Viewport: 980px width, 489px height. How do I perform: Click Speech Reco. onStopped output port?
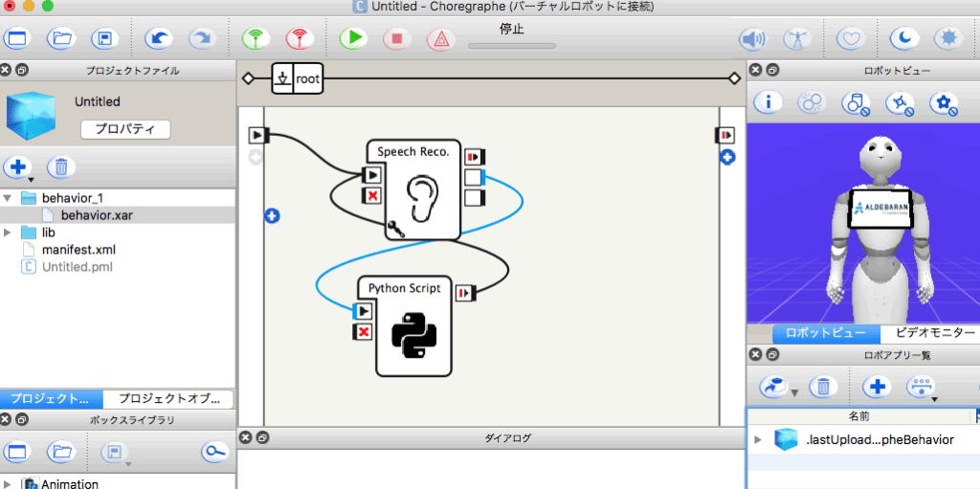click(x=475, y=156)
